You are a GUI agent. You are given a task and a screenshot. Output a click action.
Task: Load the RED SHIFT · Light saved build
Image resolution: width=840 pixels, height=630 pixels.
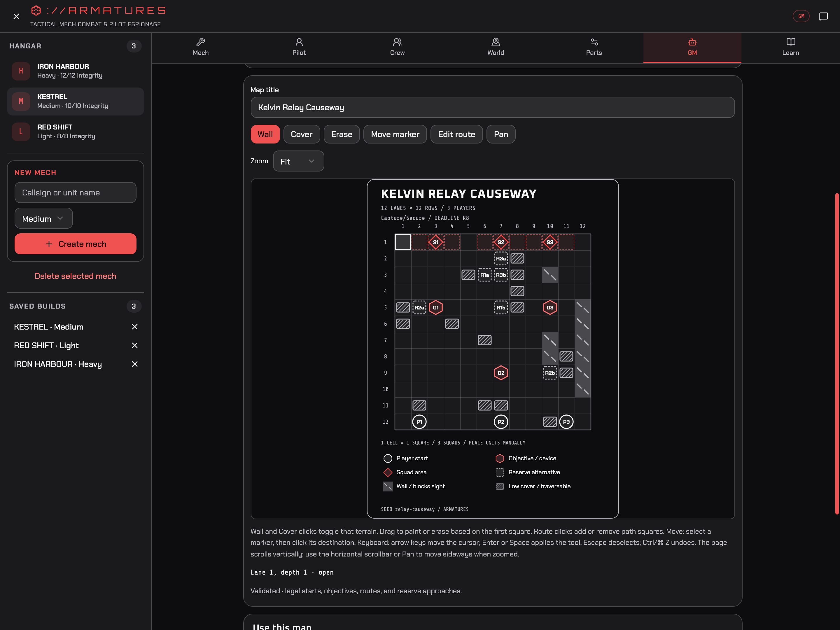point(46,345)
